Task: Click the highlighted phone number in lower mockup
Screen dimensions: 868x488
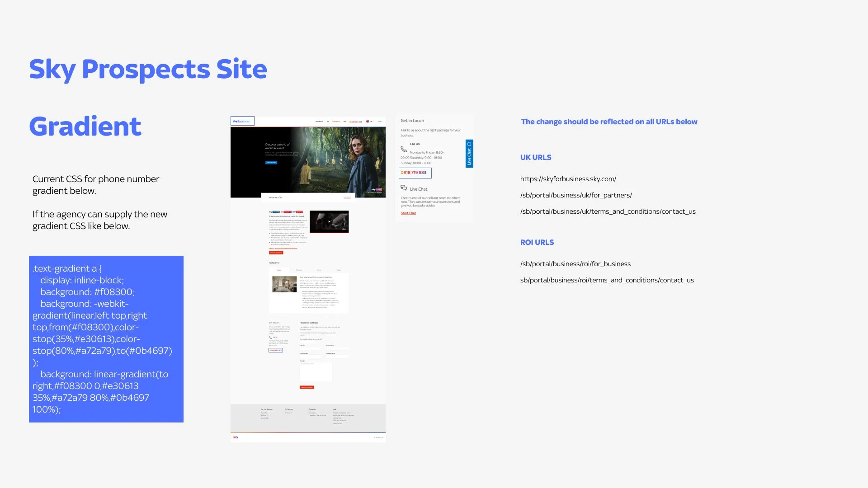Action: point(276,350)
